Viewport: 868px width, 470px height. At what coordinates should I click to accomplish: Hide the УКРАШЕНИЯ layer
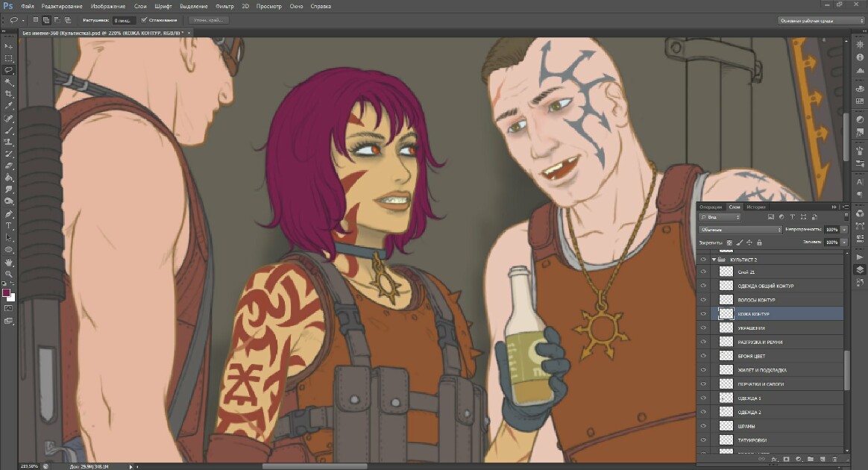[x=703, y=328]
